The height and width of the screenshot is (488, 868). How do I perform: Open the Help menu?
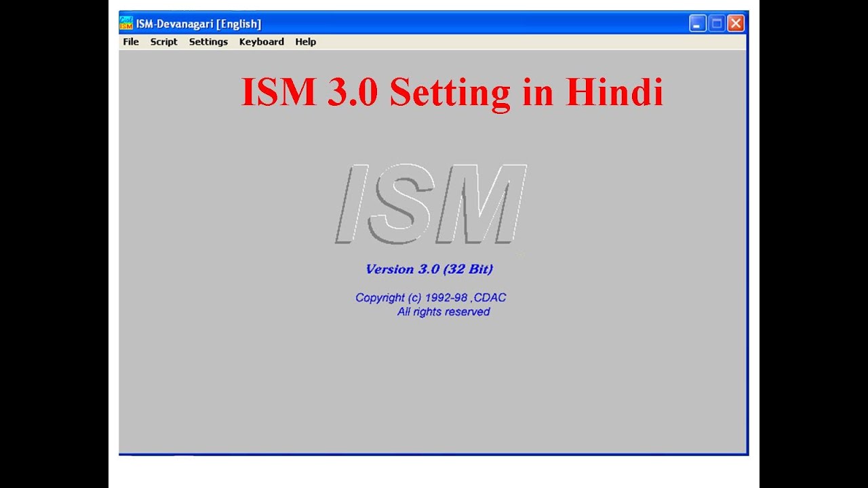[306, 42]
